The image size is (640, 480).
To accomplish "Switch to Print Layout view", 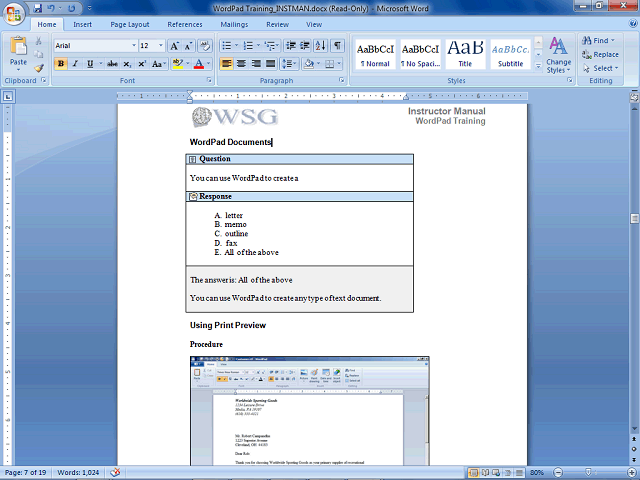I will [x=474, y=473].
